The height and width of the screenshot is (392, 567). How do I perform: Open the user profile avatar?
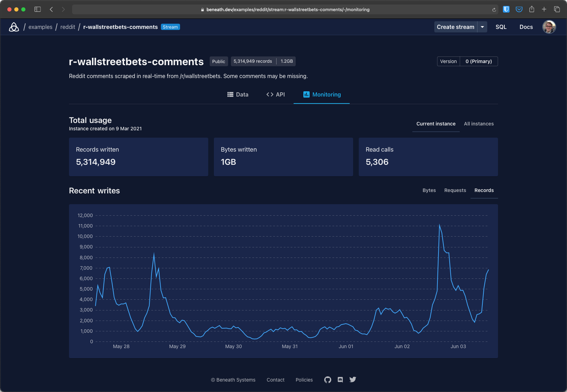[549, 27]
